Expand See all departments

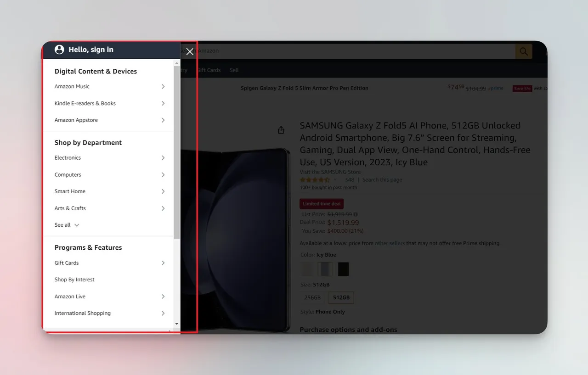[67, 225]
